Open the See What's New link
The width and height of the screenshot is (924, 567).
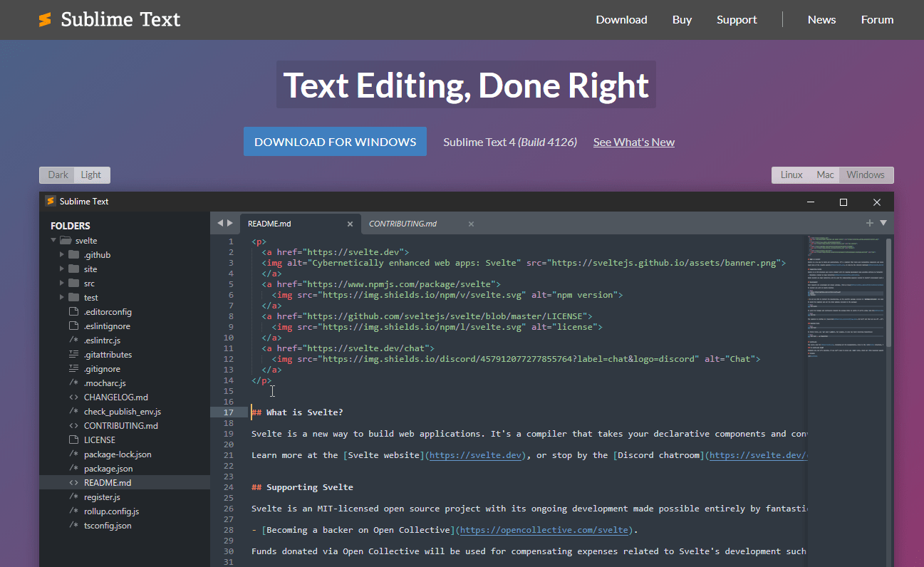click(633, 142)
